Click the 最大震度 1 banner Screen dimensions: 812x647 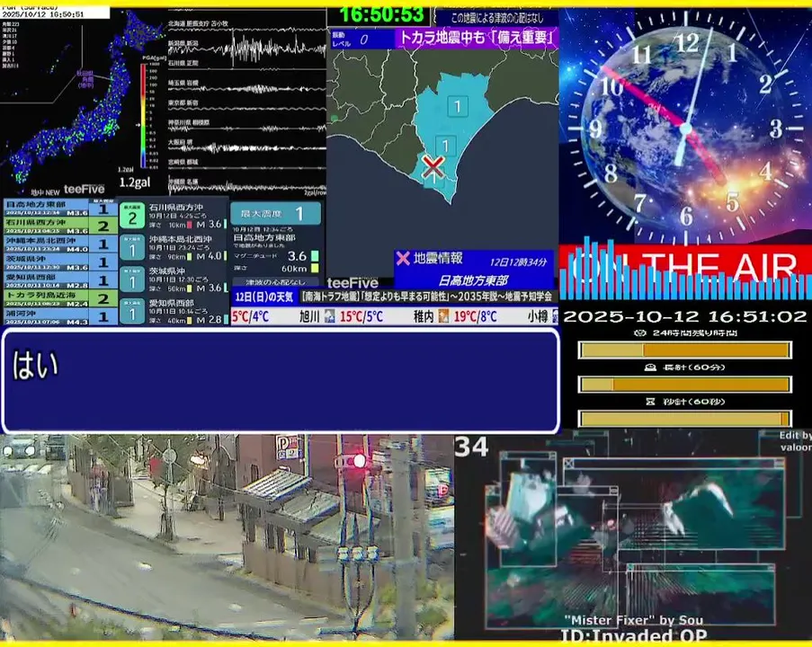(275, 213)
